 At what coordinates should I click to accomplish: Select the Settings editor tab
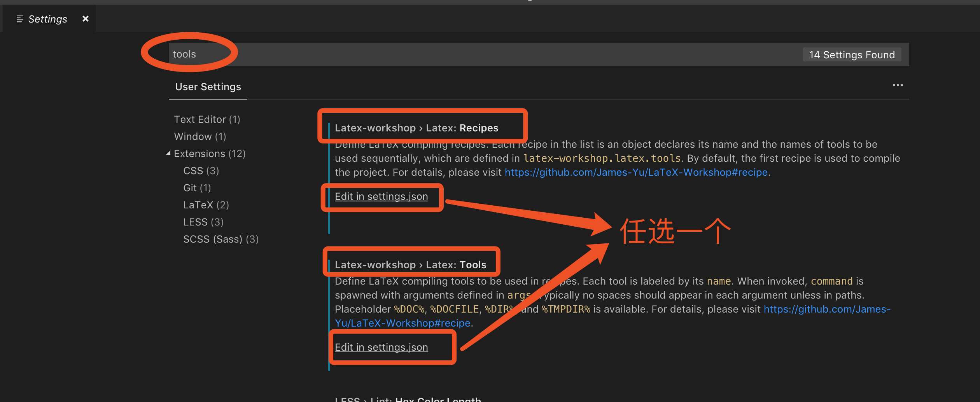[47, 19]
